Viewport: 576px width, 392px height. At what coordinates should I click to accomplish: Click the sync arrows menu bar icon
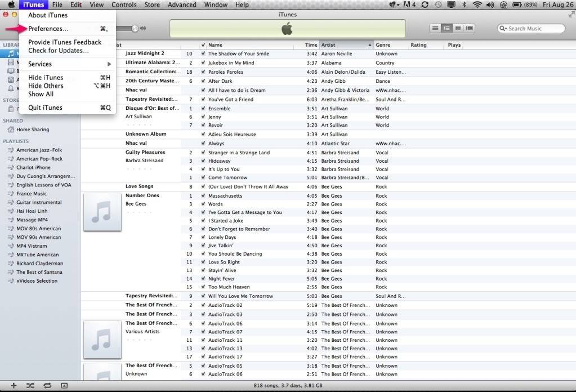(425, 5)
